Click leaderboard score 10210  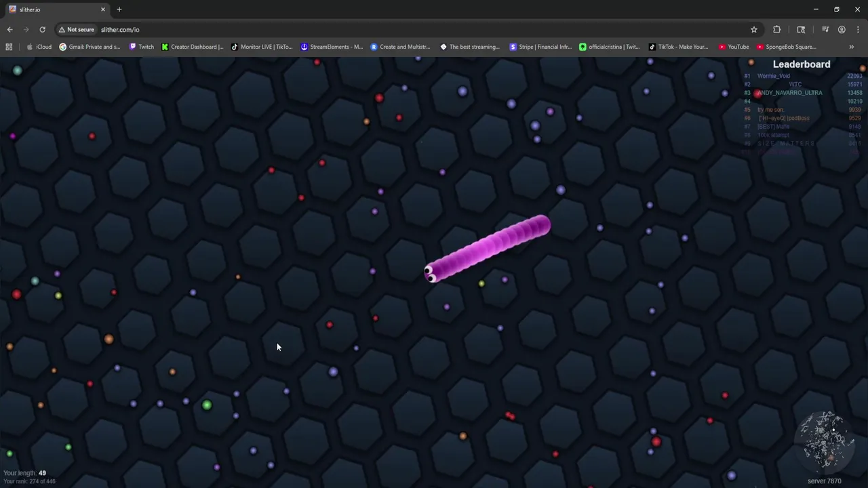pyautogui.click(x=854, y=101)
